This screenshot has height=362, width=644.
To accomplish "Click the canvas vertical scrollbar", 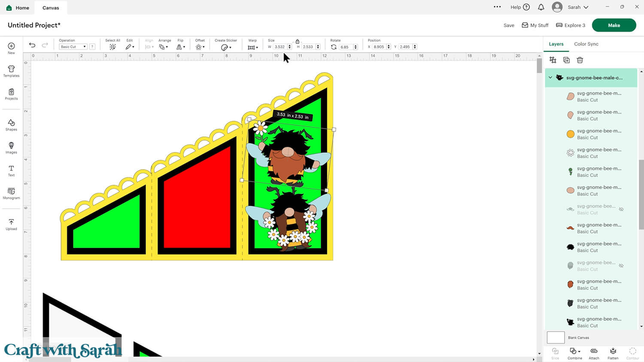I will coord(539,65).
